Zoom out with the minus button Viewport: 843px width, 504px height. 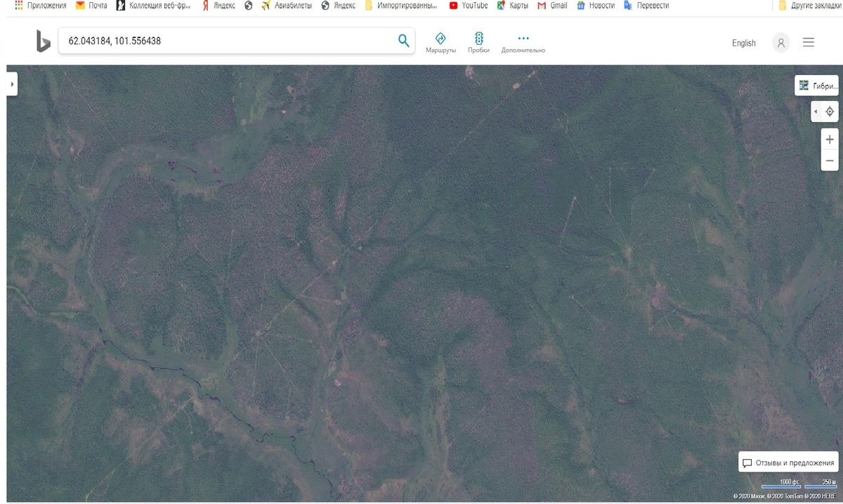[x=830, y=161]
